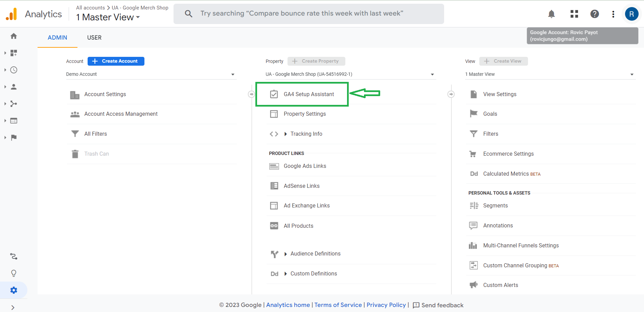Open the 1 Master View dropdown in View column
The image size is (644, 312).
click(550, 74)
